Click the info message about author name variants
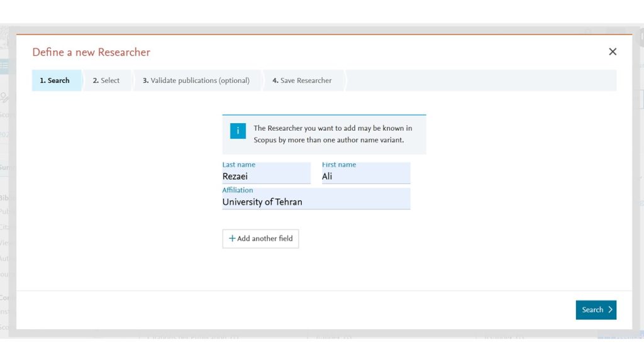The width and height of the screenshot is (644, 362). coord(333,134)
